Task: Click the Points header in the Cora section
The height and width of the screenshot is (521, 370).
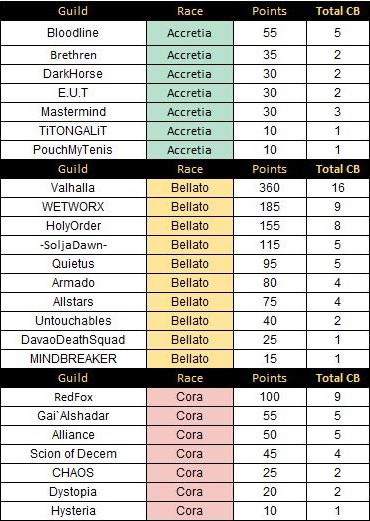Action: [x=269, y=378]
